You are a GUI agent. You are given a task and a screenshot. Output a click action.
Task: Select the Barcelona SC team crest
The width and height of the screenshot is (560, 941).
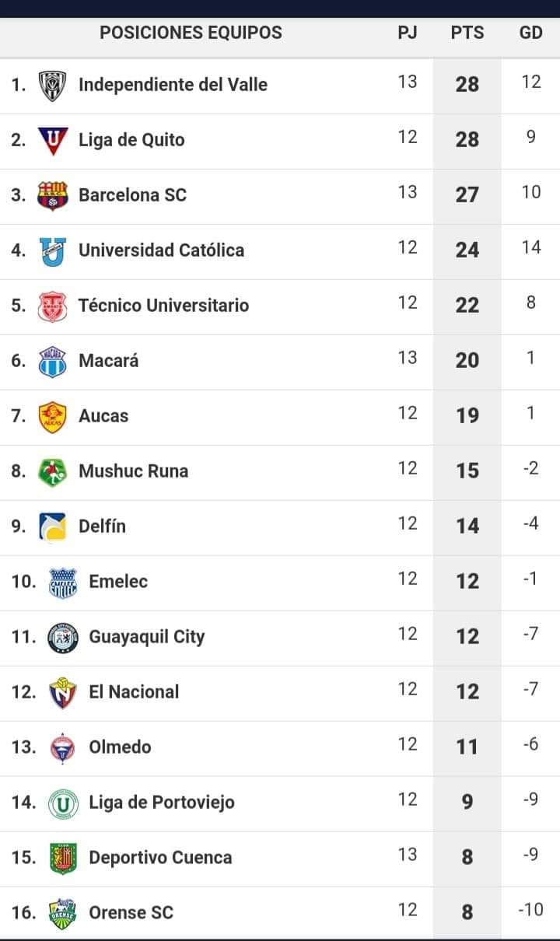(53, 195)
